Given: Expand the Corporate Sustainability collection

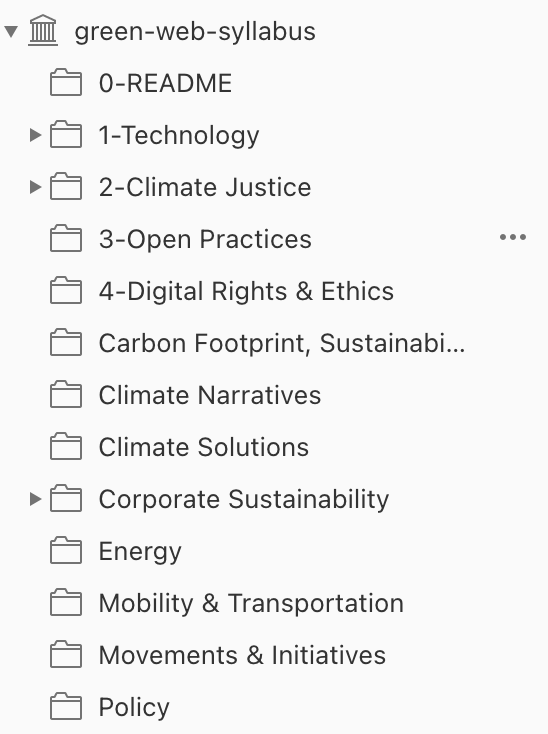Looking at the screenshot, I should 35,499.
